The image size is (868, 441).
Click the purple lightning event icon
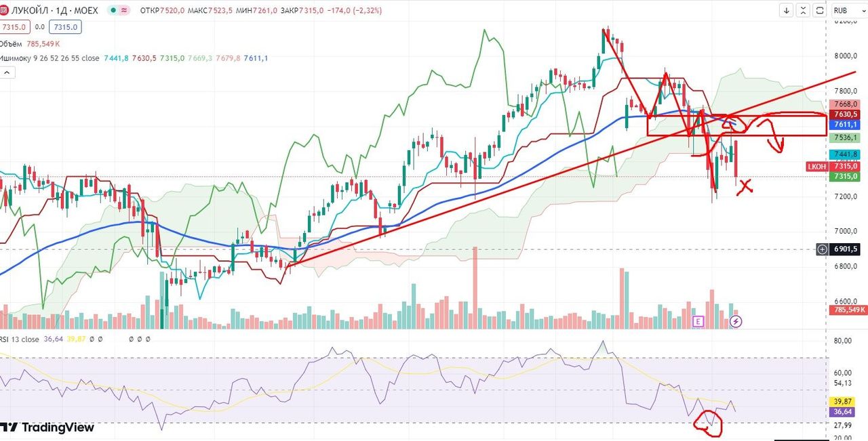(x=736, y=321)
